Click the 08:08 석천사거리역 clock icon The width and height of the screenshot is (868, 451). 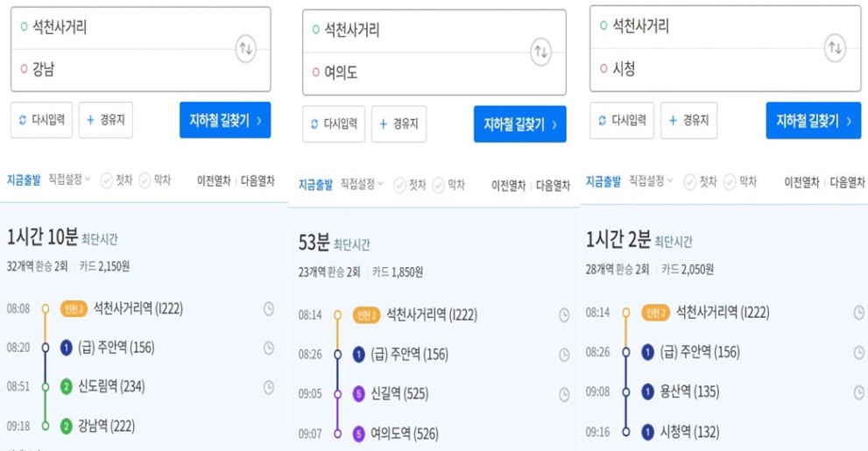coord(269,309)
